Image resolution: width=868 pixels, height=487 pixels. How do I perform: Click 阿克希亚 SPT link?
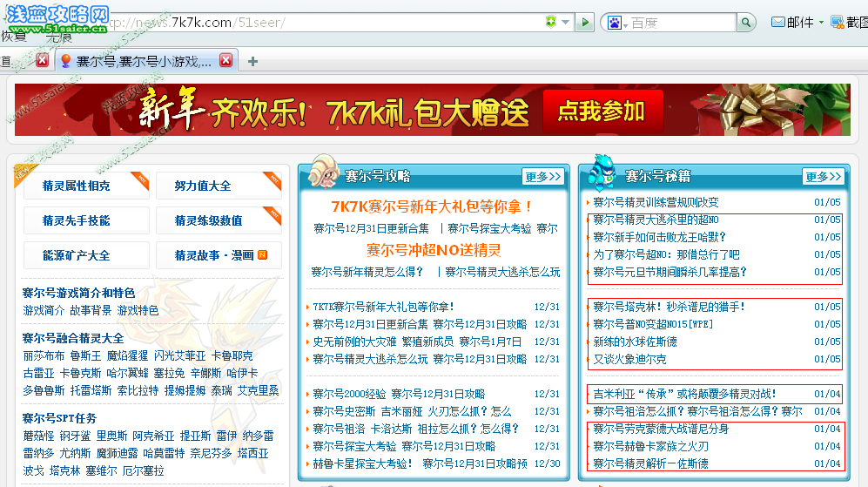coord(153,436)
